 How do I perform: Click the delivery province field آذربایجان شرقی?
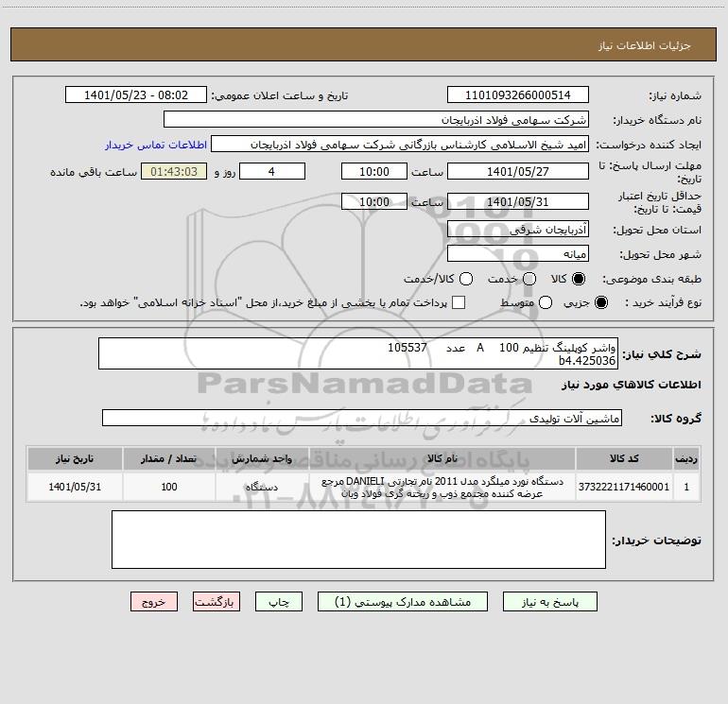[518, 229]
